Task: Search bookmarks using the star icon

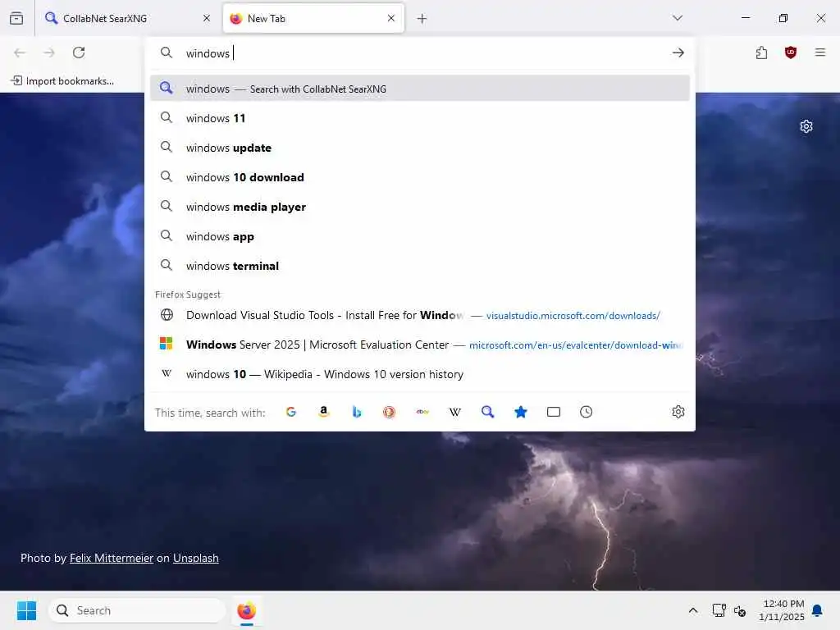Action: point(521,412)
